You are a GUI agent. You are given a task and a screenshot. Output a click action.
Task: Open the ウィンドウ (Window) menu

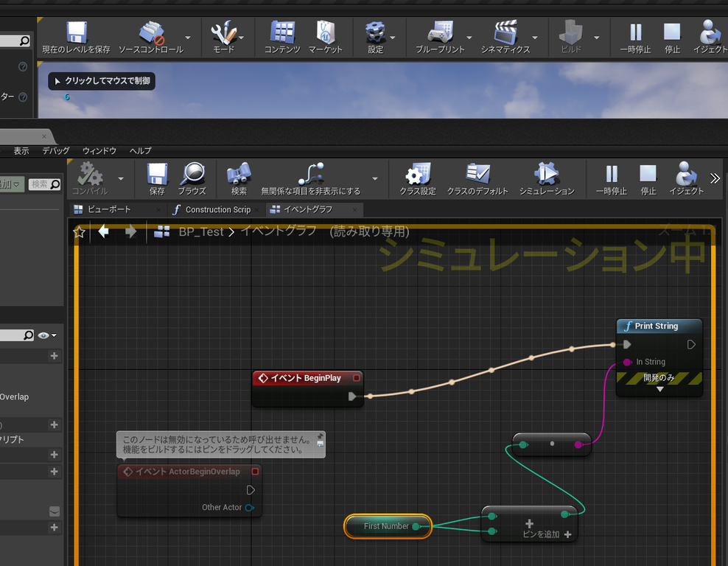tap(99, 150)
